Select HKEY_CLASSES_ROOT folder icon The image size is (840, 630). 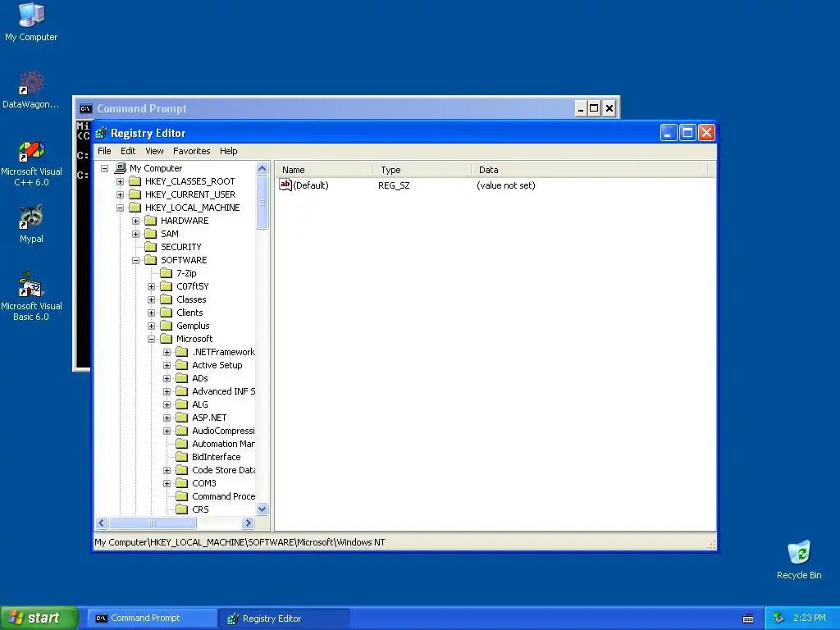click(135, 181)
